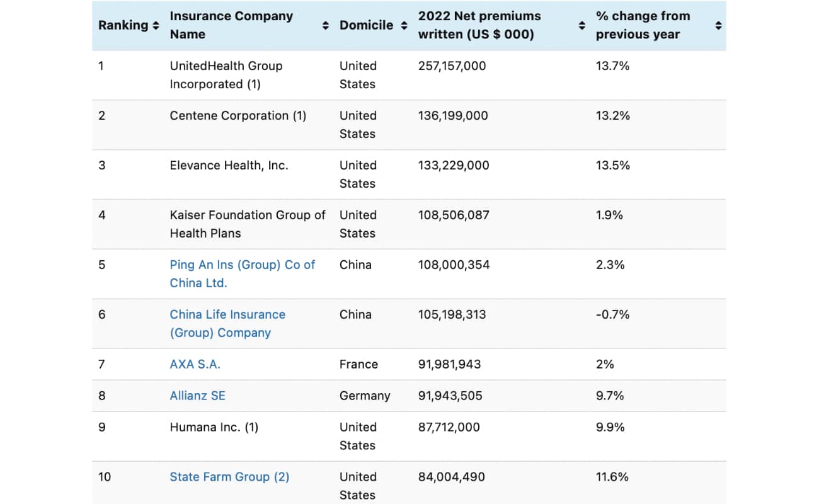The image size is (819, 504).
Task: Click the % change column sort icon
Action: point(718,25)
